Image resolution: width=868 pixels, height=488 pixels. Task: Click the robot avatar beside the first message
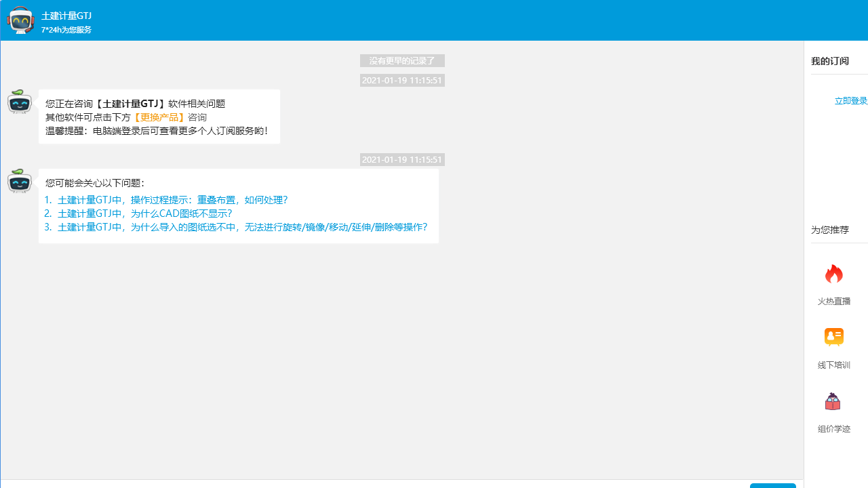point(19,102)
